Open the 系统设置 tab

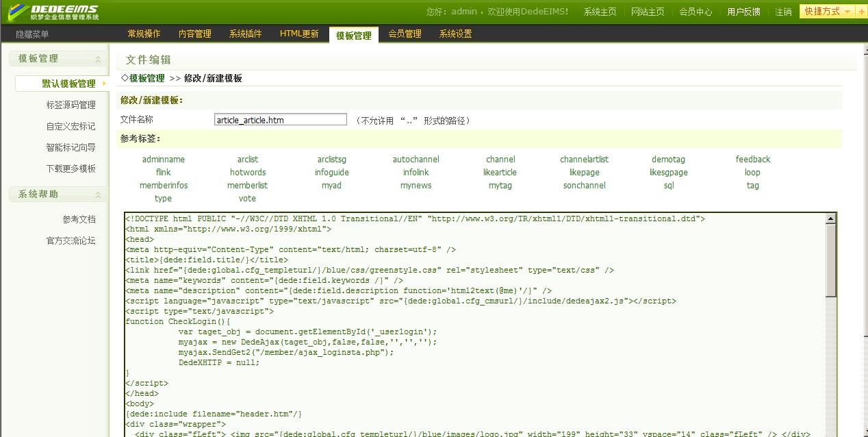pyautogui.click(x=455, y=34)
